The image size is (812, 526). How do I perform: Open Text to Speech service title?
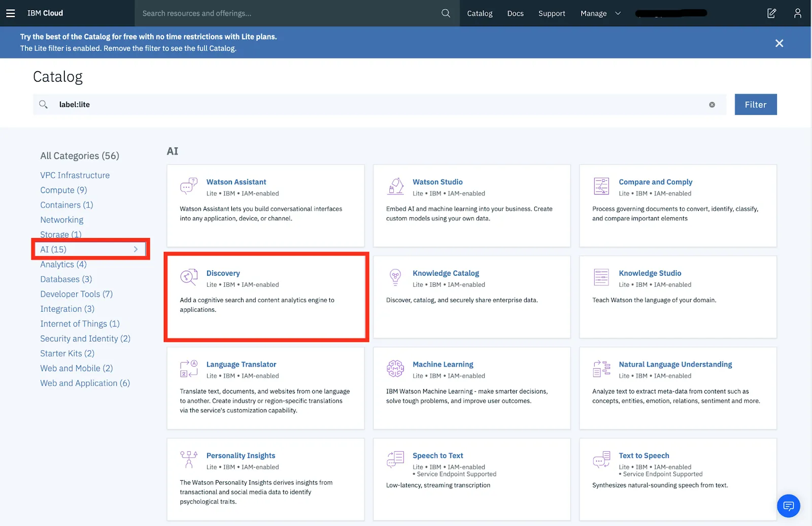pyautogui.click(x=644, y=456)
